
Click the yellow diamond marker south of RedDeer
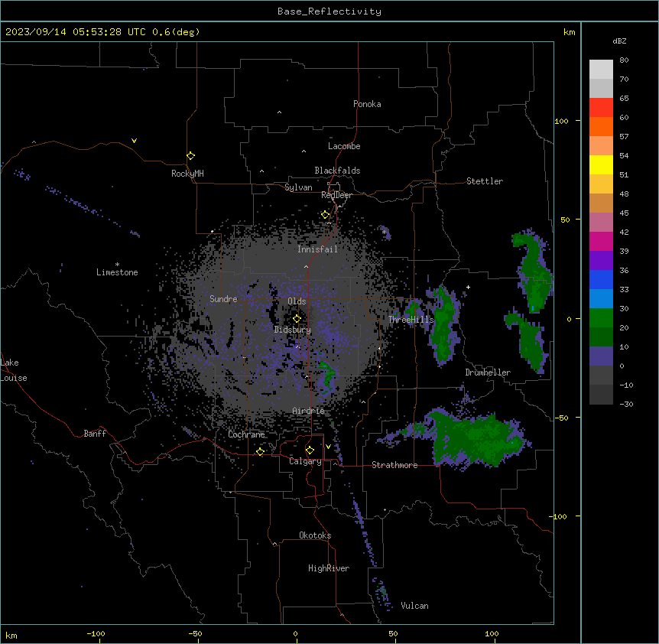point(325,215)
